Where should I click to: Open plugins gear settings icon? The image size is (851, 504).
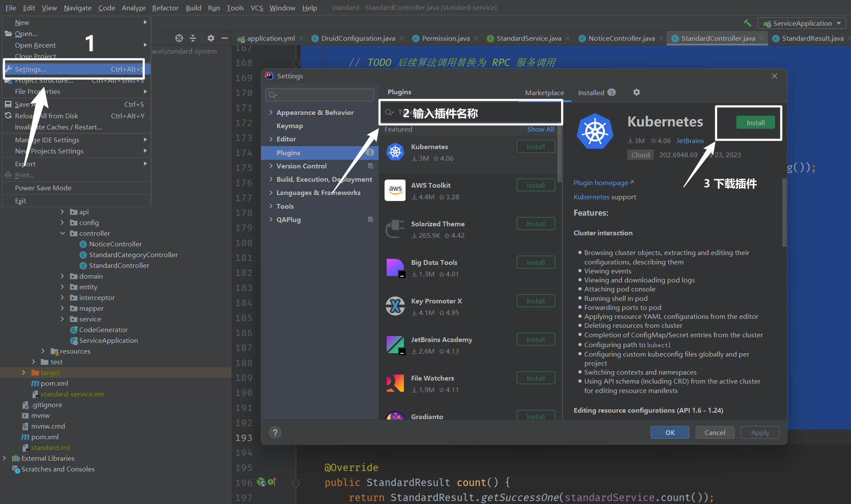pyautogui.click(x=637, y=92)
